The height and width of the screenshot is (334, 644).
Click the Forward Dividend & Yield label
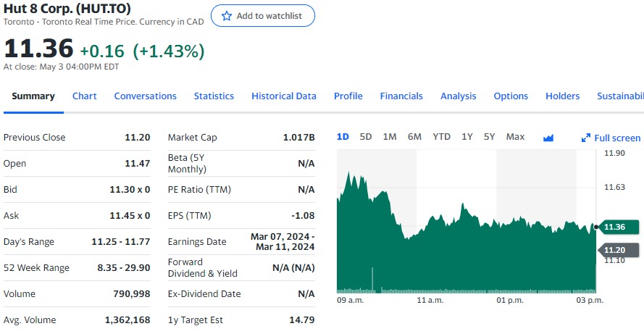203,268
